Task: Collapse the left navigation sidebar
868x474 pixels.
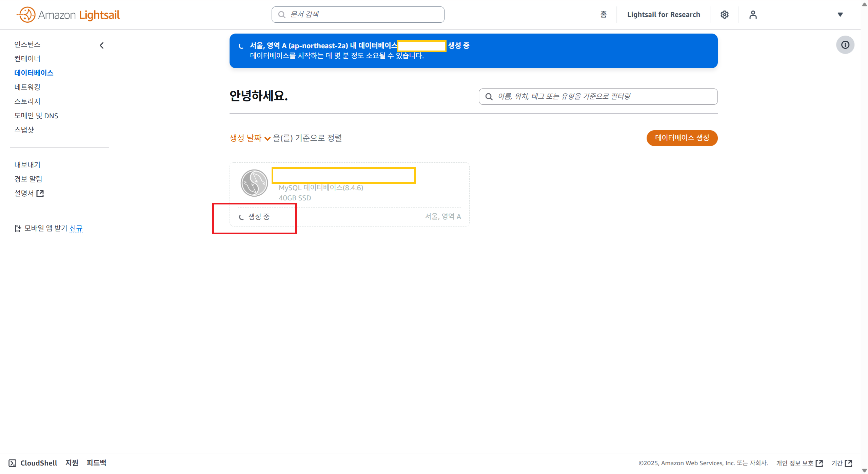Action: (x=102, y=45)
